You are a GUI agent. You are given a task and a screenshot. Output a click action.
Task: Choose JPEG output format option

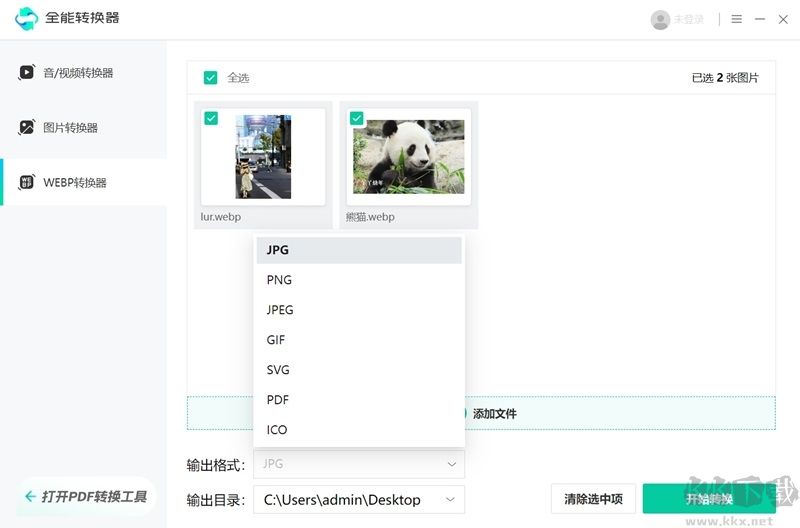[359, 310]
